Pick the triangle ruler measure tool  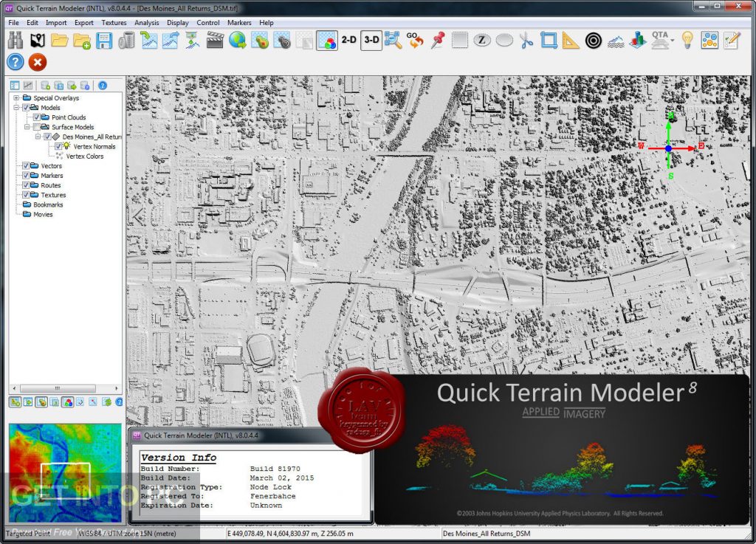point(571,41)
